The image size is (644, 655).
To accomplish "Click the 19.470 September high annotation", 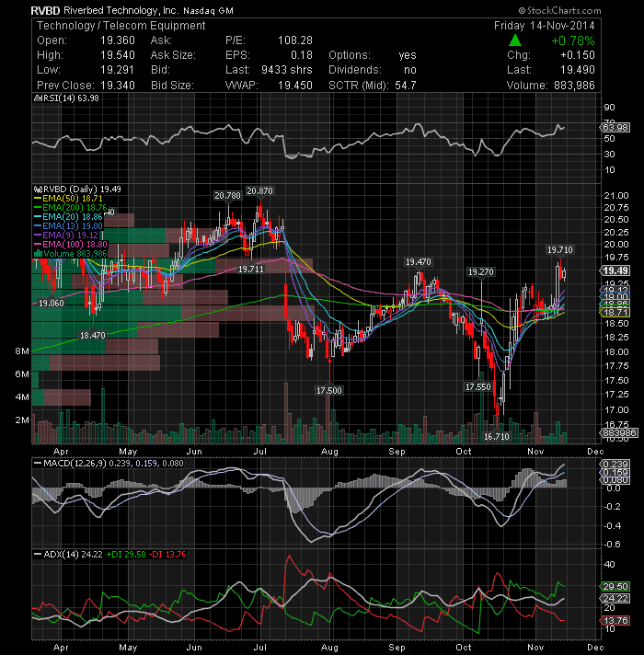I will click(418, 262).
